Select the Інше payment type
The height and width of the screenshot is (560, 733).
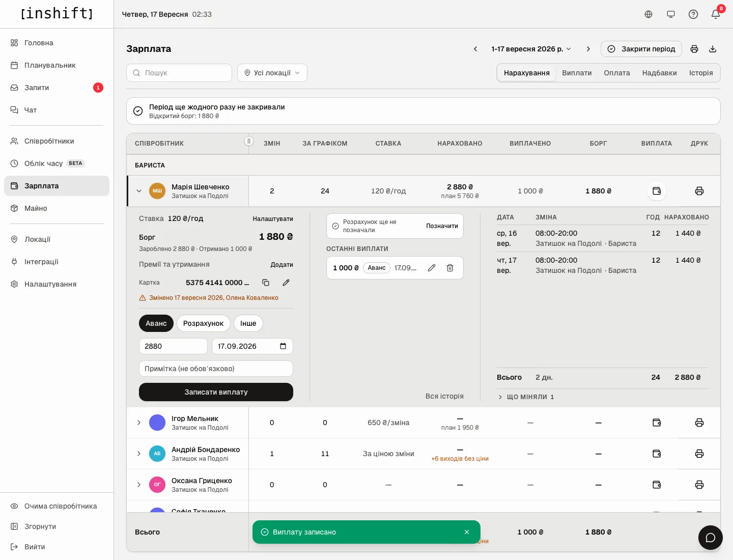[x=248, y=323]
